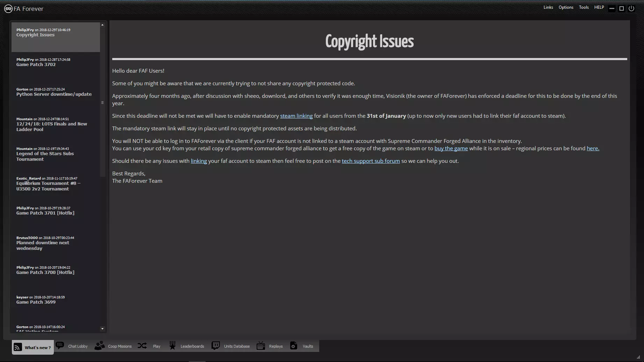Open the Links menu
The width and height of the screenshot is (644, 362).
click(548, 7)
